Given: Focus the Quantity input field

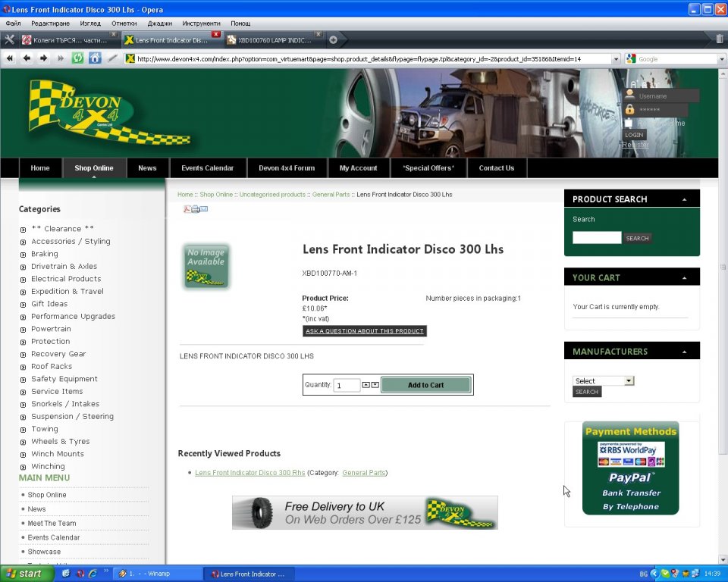Looking at the screenshot, I should [347, 385].
